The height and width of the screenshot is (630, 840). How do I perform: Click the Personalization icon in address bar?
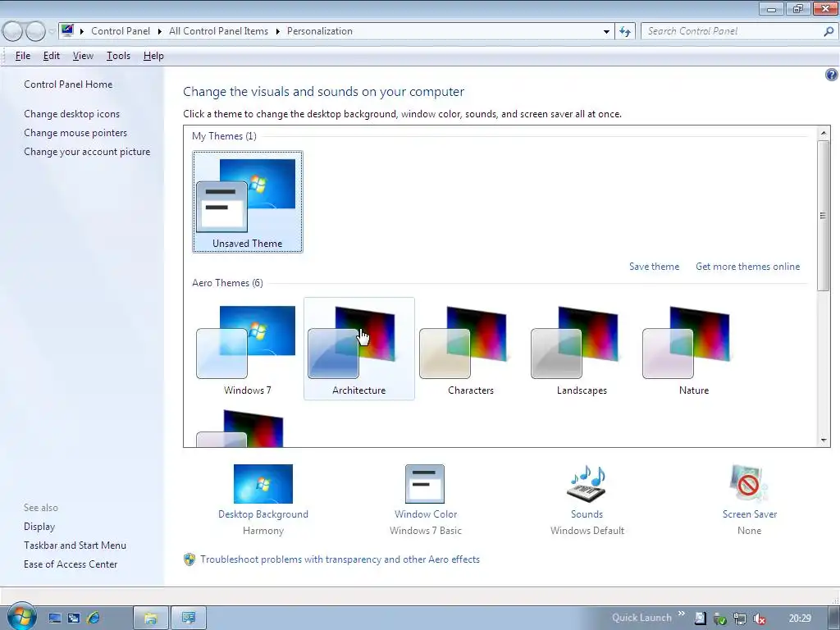click(x=67, y=30)
